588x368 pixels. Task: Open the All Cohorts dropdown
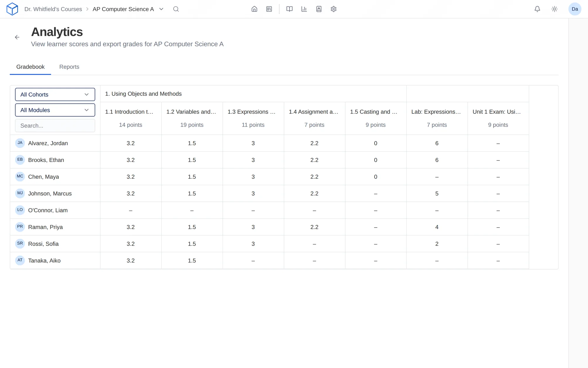click(55, 95)
